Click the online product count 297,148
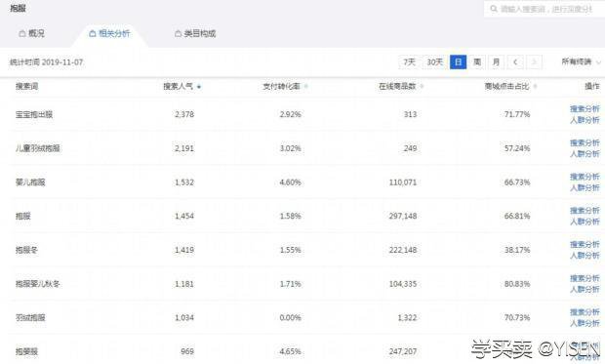This screenshot has width=605, height=364. click(x=403, y=217)
